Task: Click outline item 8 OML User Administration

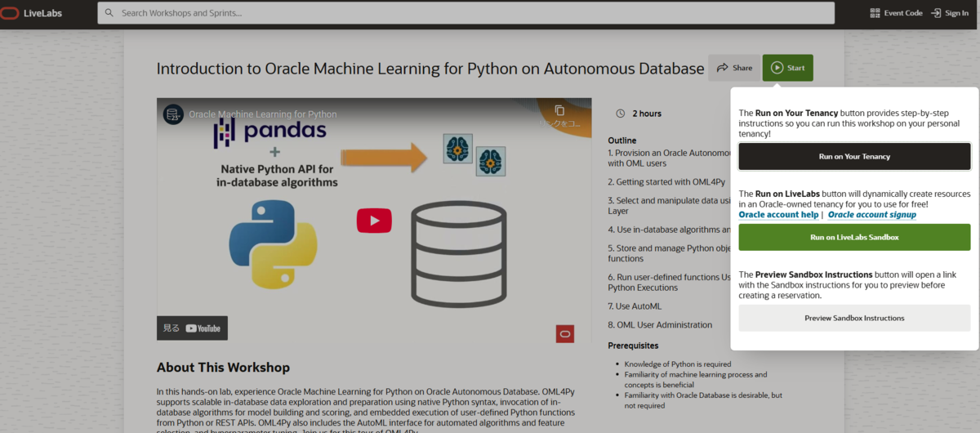Action: tap(660, 325)
